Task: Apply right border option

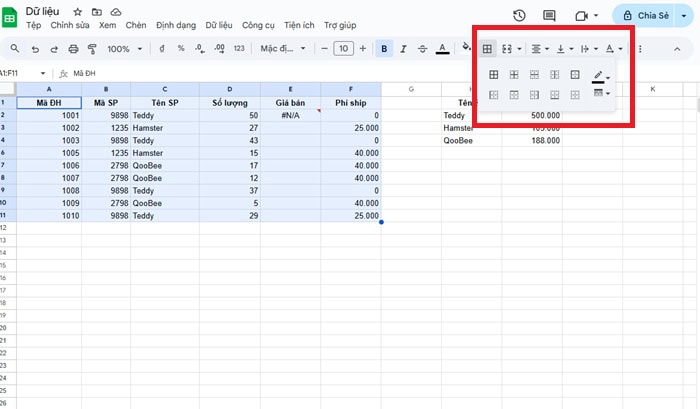Action: pyautogui.click(x=534, y=95)
